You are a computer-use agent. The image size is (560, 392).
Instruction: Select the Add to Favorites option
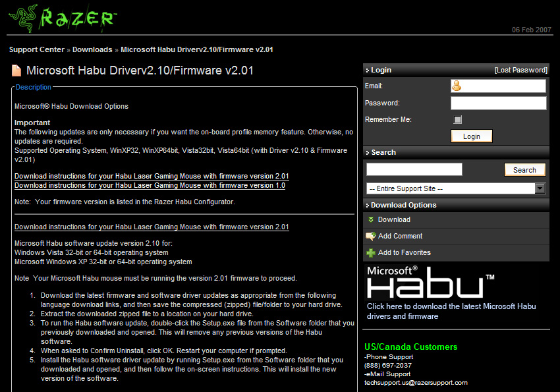coord(456,253)
